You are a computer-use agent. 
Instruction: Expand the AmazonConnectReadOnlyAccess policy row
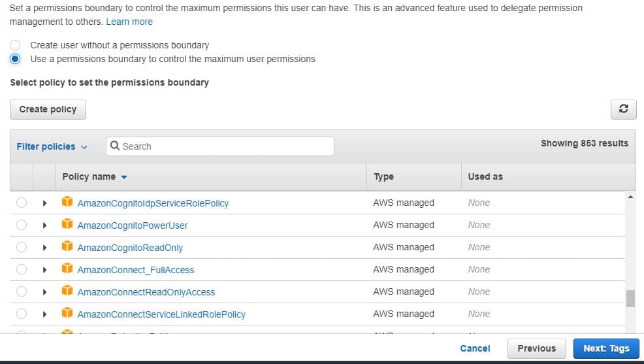(44, 292)
